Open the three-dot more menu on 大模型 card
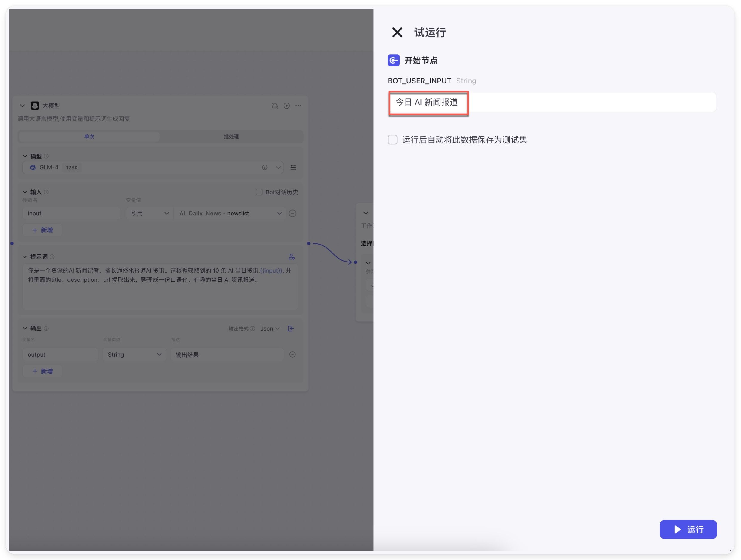The image size is (741, 560). coord(298,106)
